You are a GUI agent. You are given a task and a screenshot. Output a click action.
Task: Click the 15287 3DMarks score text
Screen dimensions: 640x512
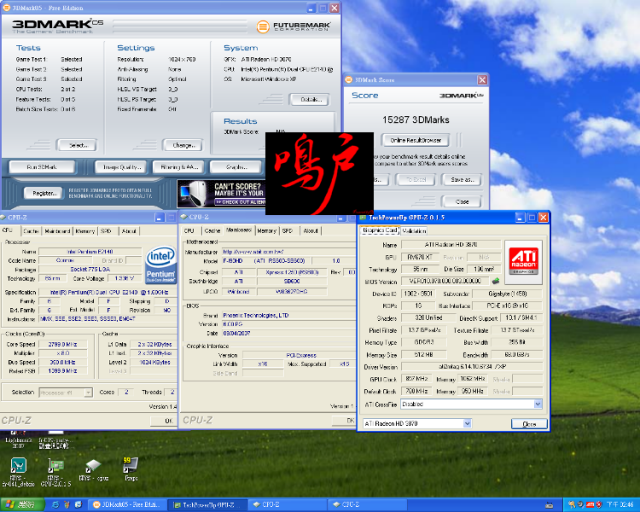coord(416,120)
